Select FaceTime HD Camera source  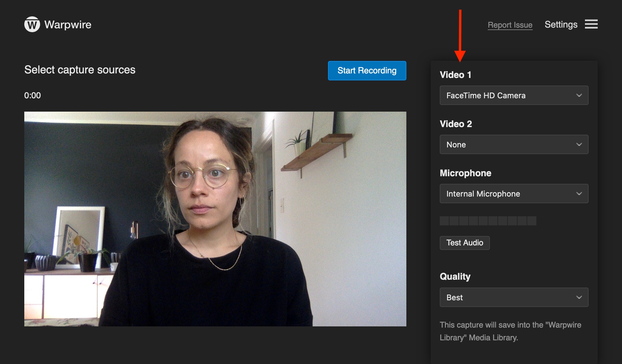(x=514, y=95)
